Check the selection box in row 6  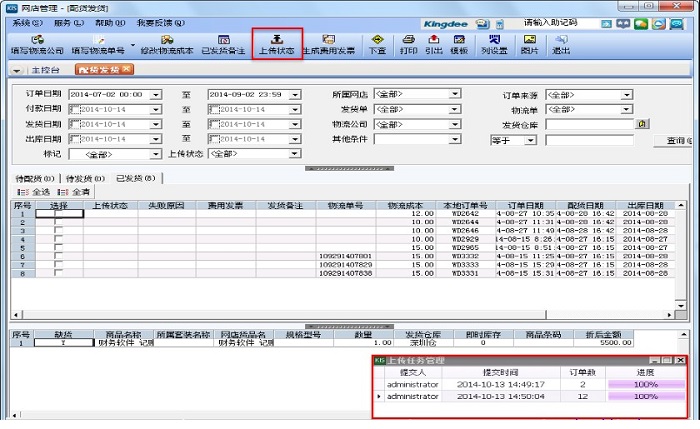57,257
